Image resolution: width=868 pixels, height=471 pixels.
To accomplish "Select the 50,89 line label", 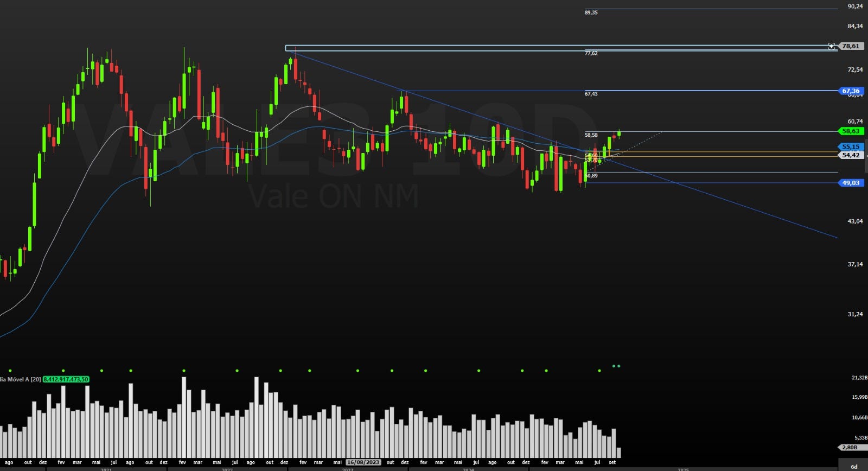I will [x=591, y=176].
